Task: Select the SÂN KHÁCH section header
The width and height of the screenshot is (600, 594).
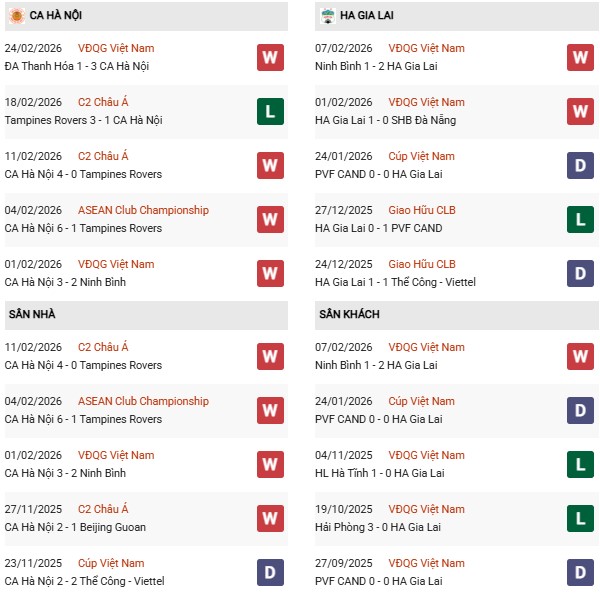Action: [x=351, y=314]
